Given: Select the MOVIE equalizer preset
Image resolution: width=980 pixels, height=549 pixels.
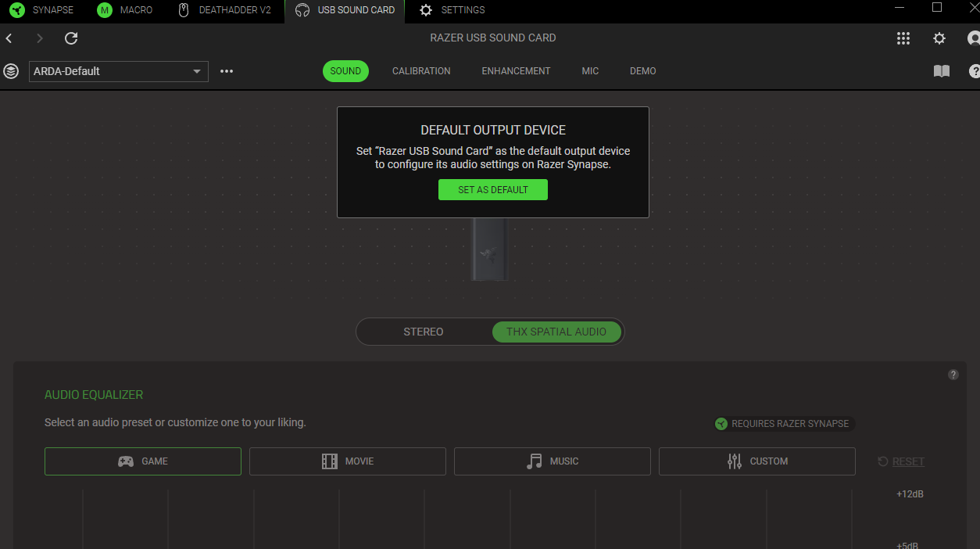Looking at the screenshot, I should pos(348,461).
